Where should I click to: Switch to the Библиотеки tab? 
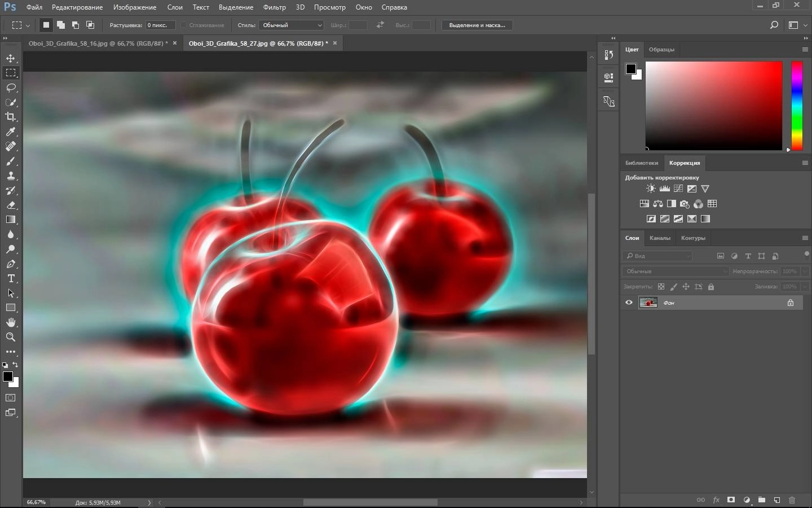642,163
